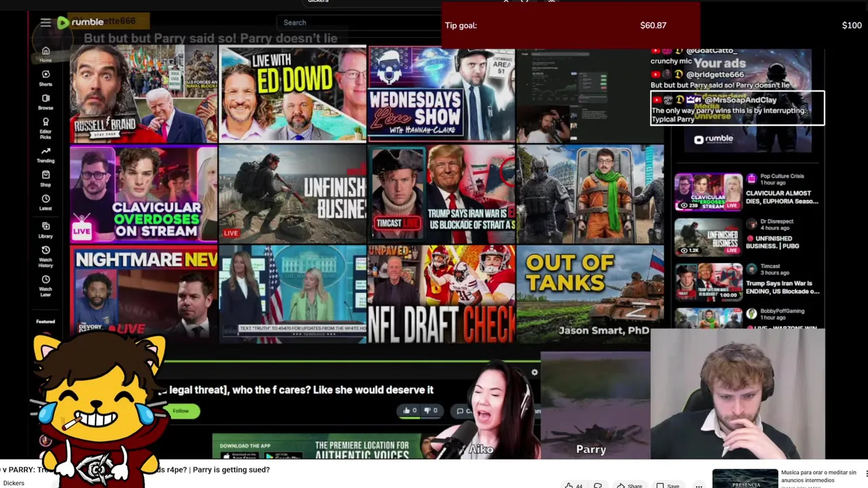This screenshot has height=488, width=868.
Task: Open Browse in the Rumble sidebar
Action: tap(45, 102)
